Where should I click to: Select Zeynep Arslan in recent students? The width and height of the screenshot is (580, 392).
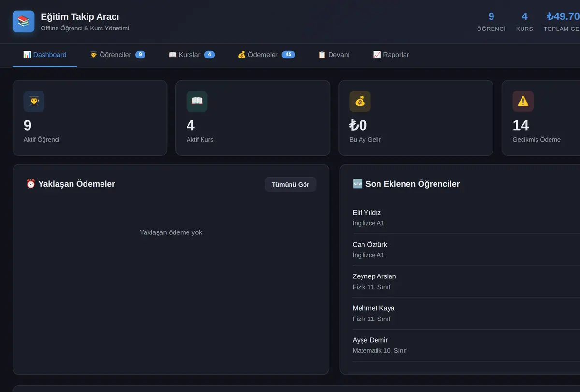(x=374, y=276)
